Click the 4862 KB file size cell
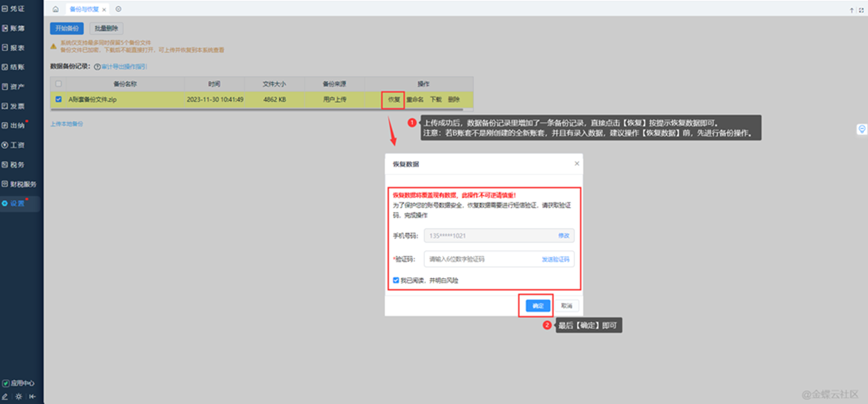Image resolution: width=868 pixels, height=404 pixels. click(274, 99)
